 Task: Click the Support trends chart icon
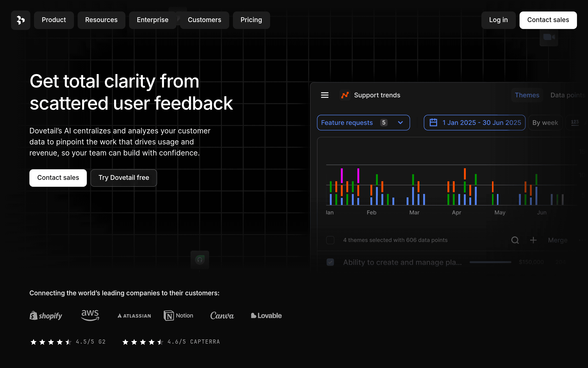(345, 95)
